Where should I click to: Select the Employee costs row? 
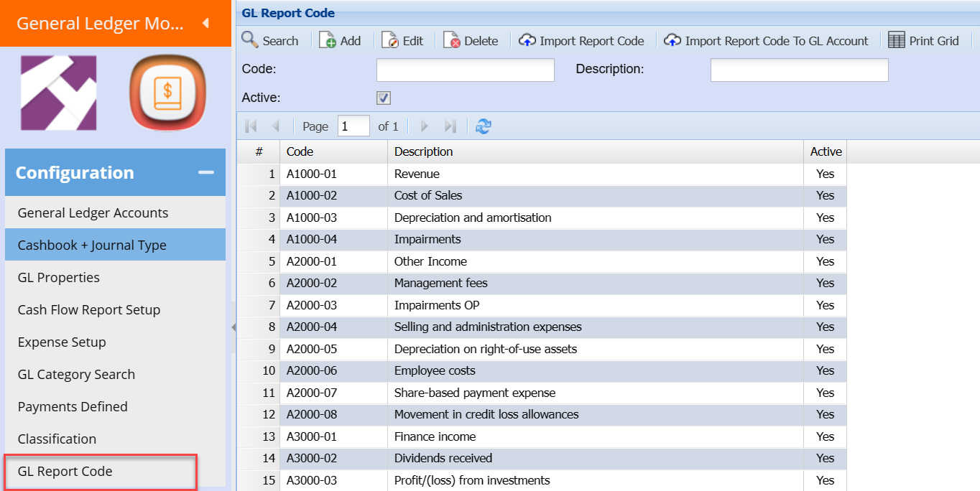coord(435,370)
